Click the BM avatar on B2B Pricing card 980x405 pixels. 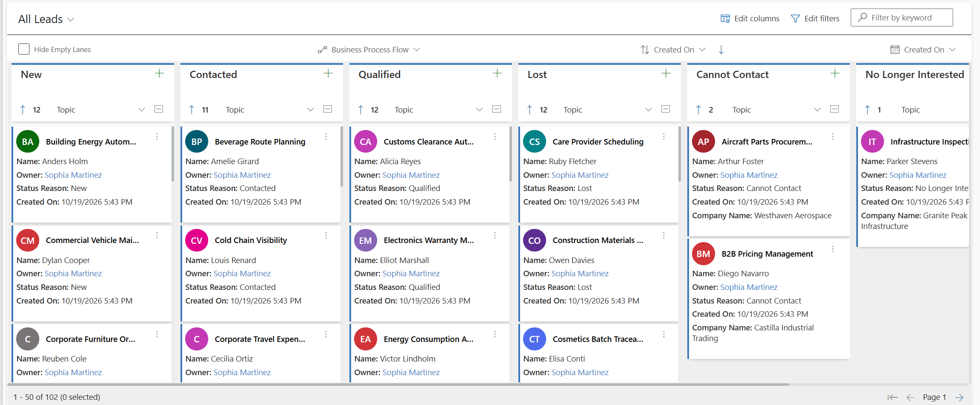point(703,254)
